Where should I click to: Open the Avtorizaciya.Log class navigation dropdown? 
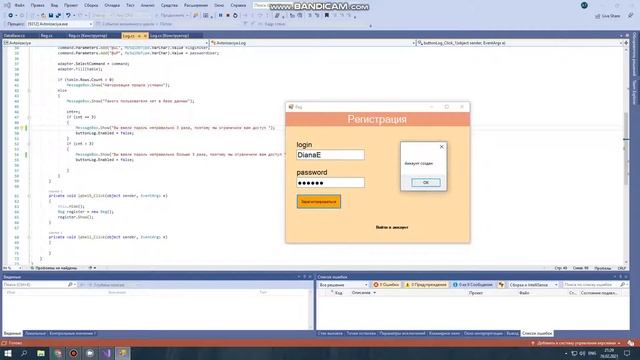[x=313, y=43]
